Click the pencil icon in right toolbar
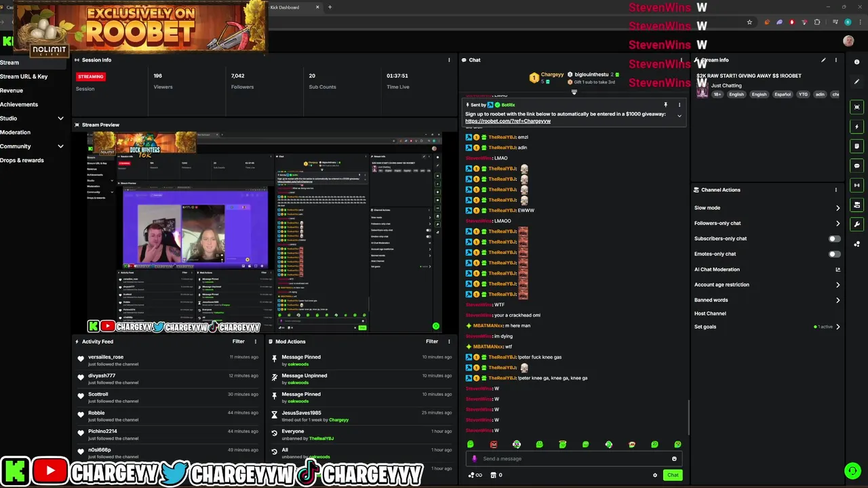The height and width of the screenshot is (488, 868). 857,82
